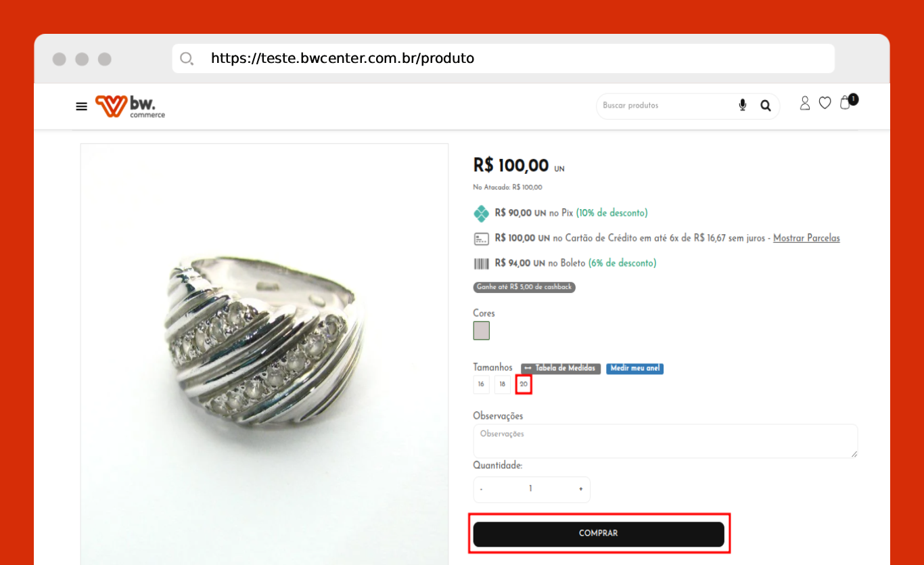
Task: Open the Tabela de Medidas size chart
Action: [x=560, y=369]
